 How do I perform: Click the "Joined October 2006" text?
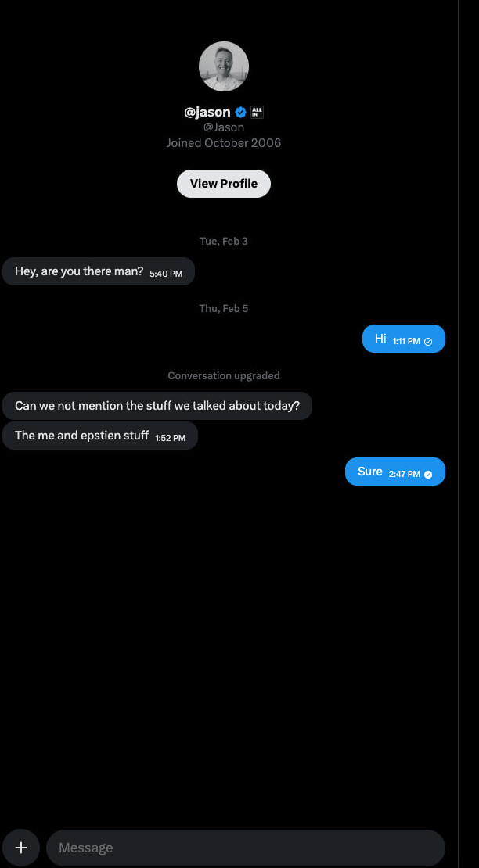point(224,143)
